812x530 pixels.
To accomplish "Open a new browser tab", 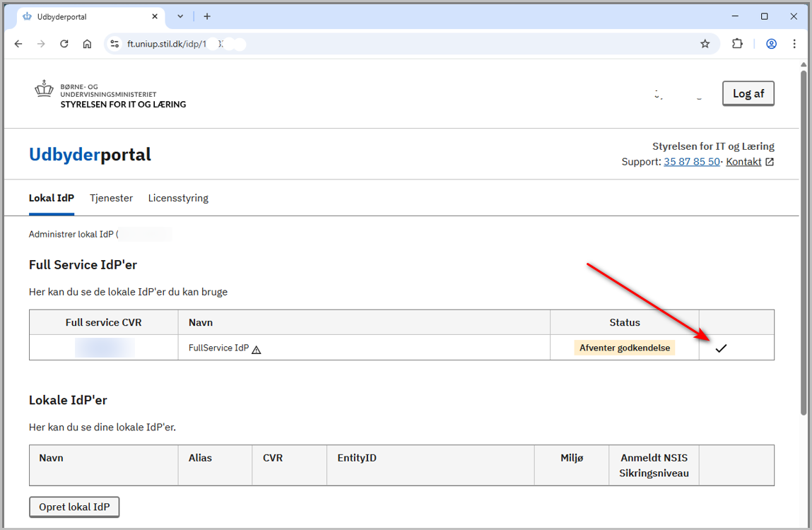I will (207, 16).
